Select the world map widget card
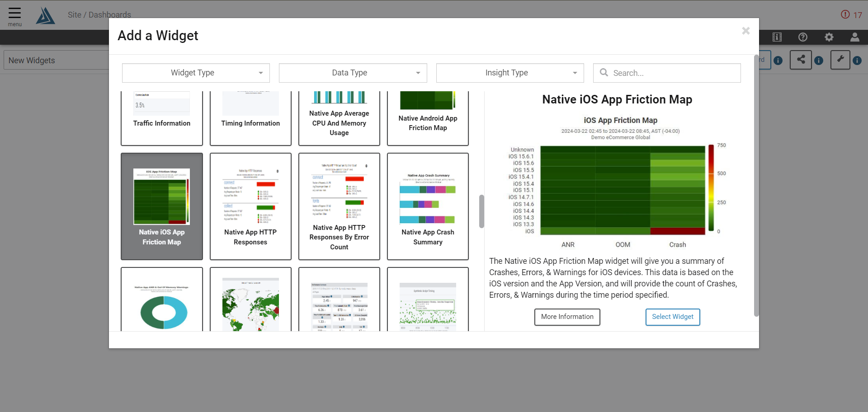The width and height of the screenshot is (868, 412). [x=250, y=300]
